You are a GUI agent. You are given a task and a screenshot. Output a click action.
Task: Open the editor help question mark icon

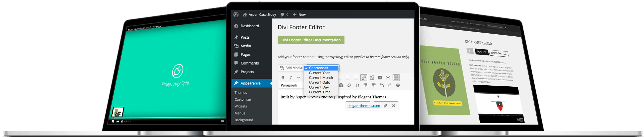(398, 85)
